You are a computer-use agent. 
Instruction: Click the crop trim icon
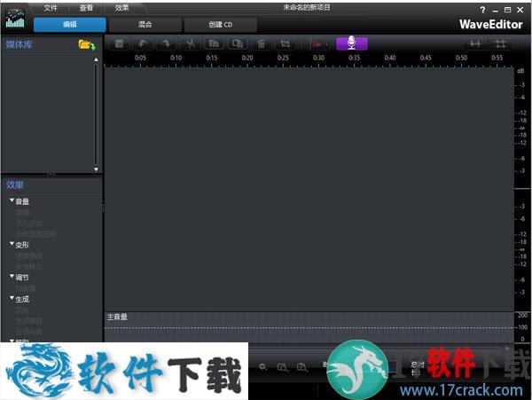pyautogui.click(x=285, y=43)
